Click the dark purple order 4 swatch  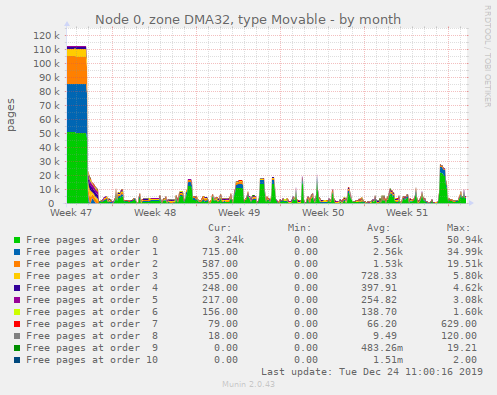click(x=17, y=288)
